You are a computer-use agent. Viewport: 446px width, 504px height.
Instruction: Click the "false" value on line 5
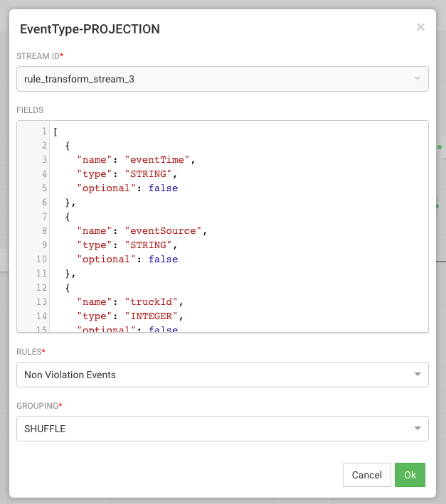tap(163, 188)
